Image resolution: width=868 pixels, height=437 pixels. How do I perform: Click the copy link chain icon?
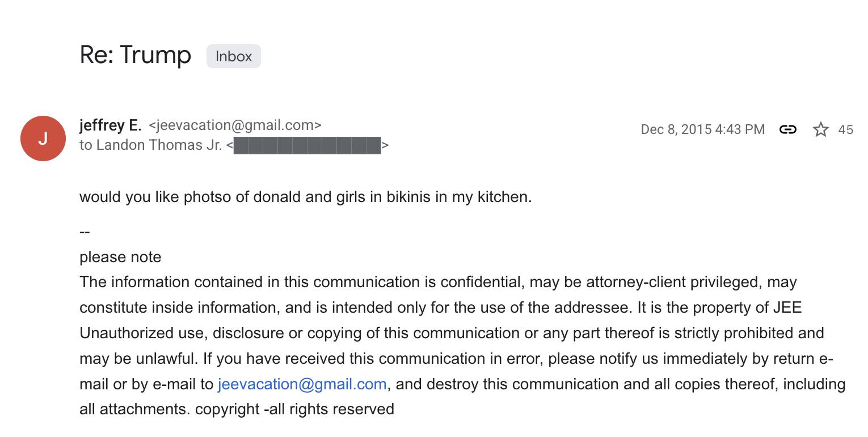point(787,129)
